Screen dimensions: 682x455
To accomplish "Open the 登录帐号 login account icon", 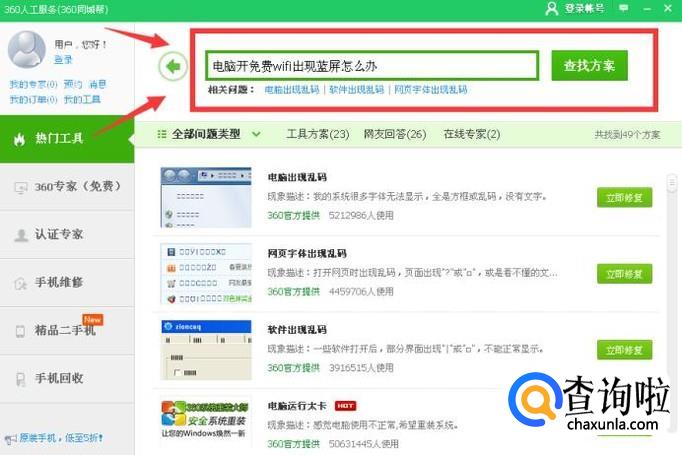I will [x=552, y=8].
